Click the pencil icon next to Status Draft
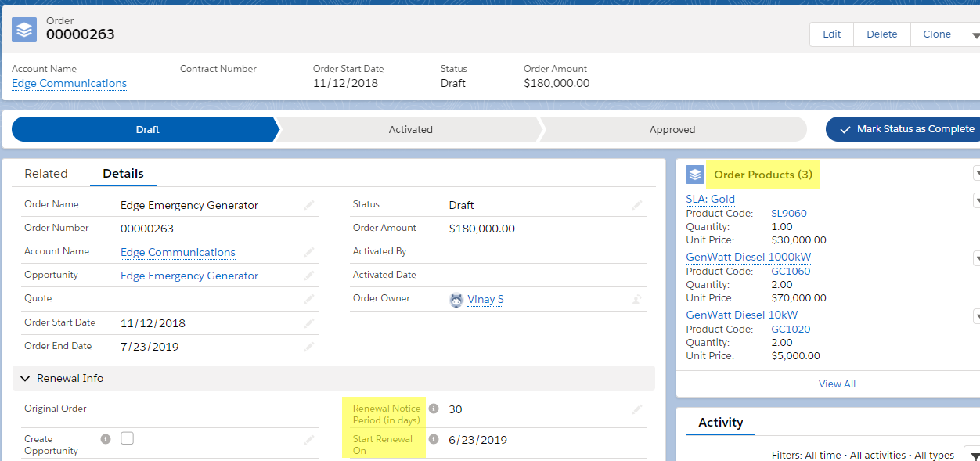980x461 pixels. 637,205
